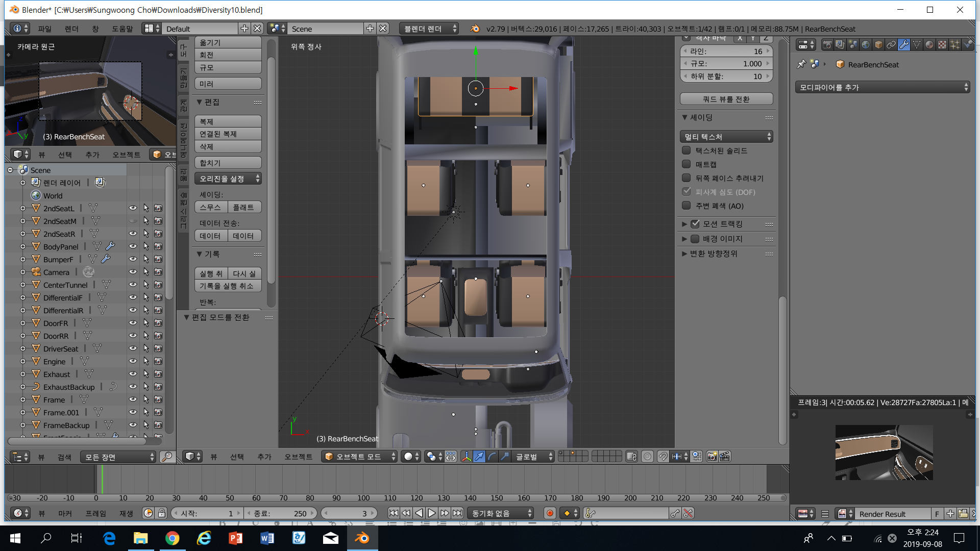Enable 주변 폐색 (AO) checkbox
The image size is (980, 551).
pyautogui.click(x=687, y=206)
